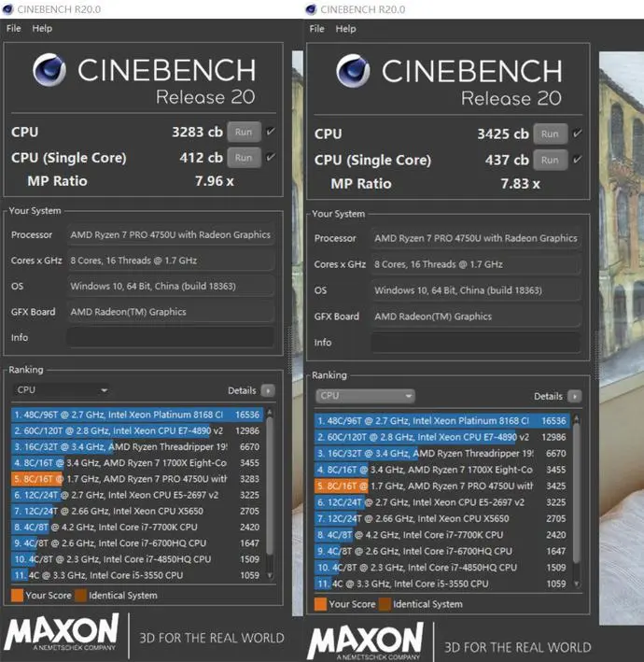
Task: Select Ryzen Threadripper row in right window
Action: pos(441,454)
